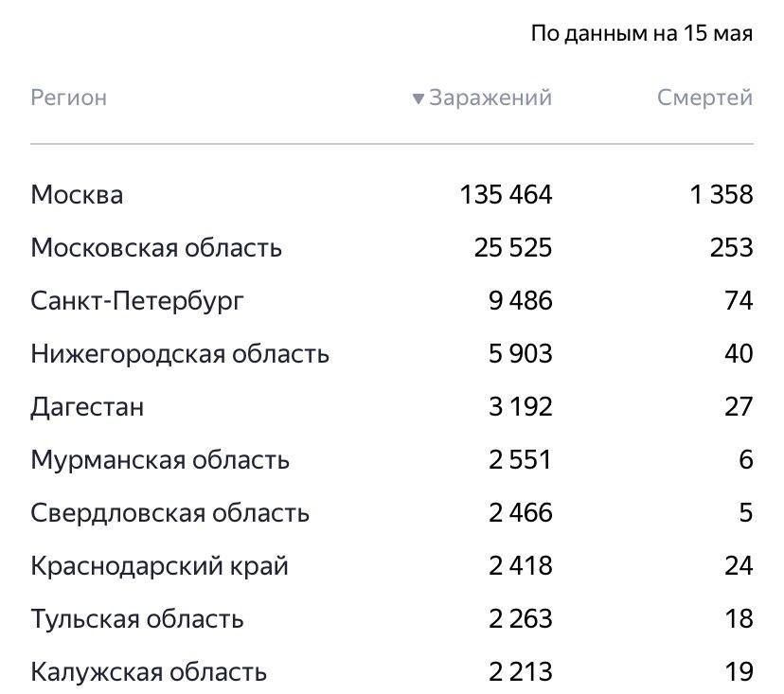Image resolution: width=784 pixels, height=694 pixels.
Task: Click Московская область region name
Action: 156,248
